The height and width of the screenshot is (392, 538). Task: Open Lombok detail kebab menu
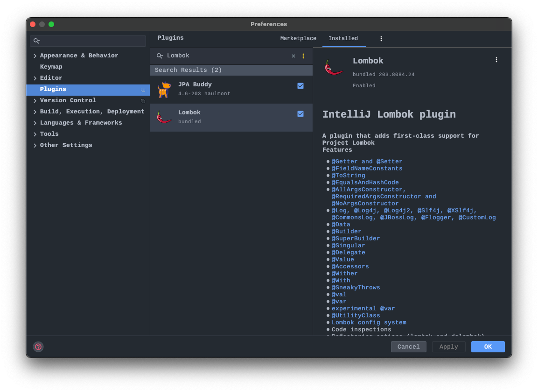(496, 60)
